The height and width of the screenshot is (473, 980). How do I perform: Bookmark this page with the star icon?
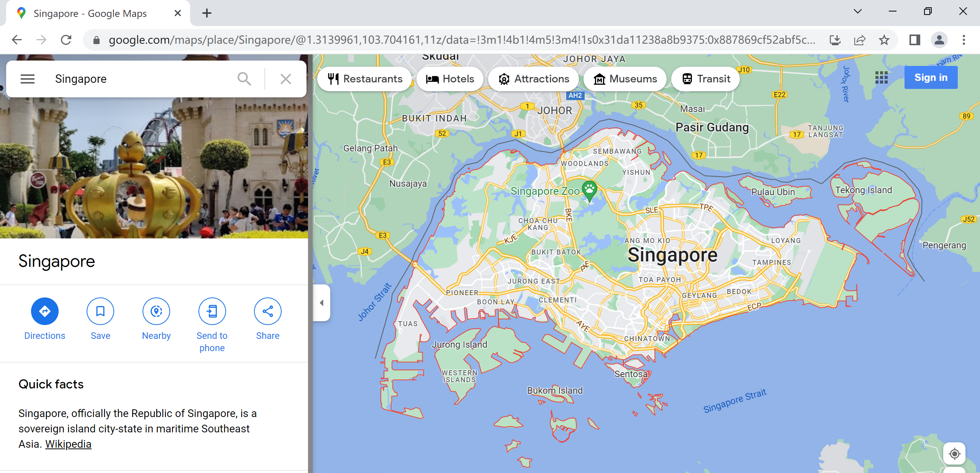tap(885, 39)
